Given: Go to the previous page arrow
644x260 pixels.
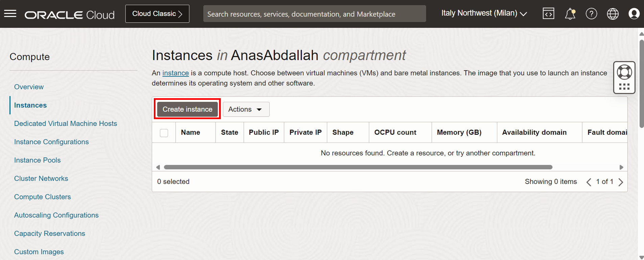Looking at the screenshot, I should pos(589,182).
